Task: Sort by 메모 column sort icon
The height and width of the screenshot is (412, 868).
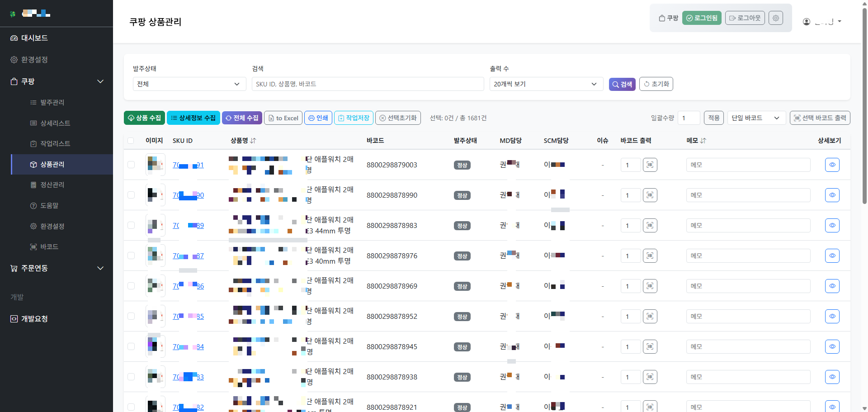Action: click(703, 141)
